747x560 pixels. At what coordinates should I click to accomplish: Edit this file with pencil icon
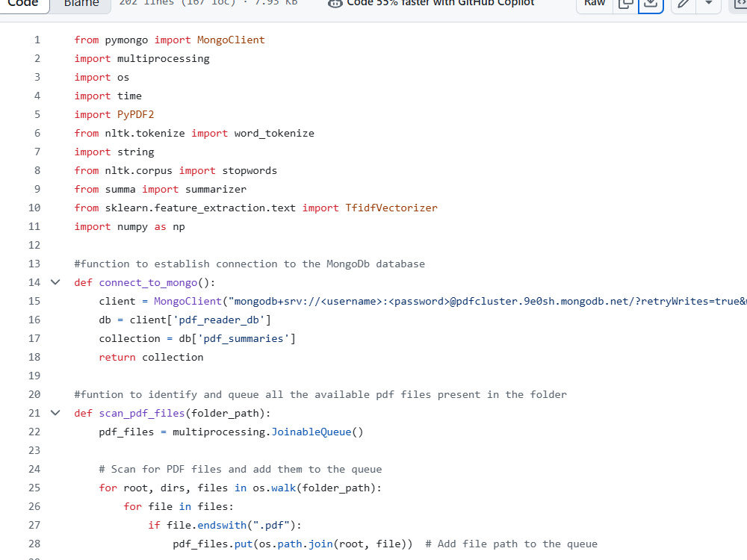click(684, 3)
